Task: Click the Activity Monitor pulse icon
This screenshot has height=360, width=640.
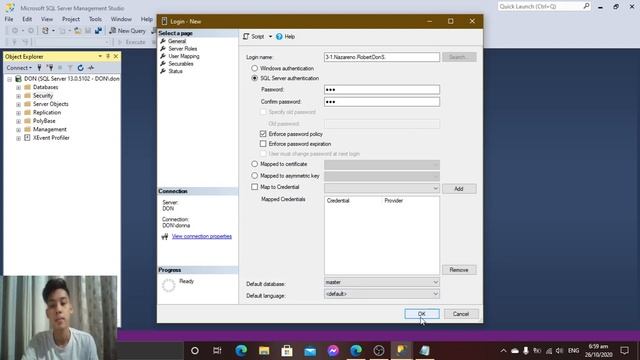Action: pos(91,68)
